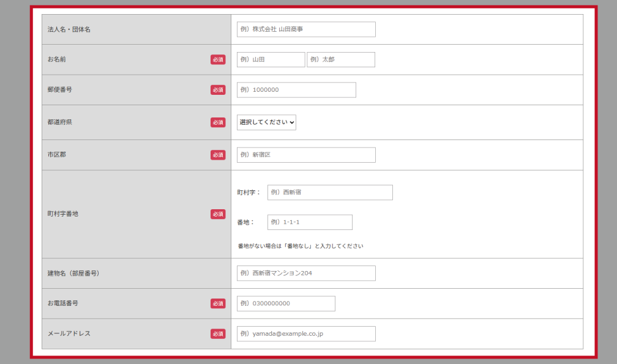Click the 必須 badge beside 都道府県
This screenshot has width=617, height=364.
click(218, 122)
